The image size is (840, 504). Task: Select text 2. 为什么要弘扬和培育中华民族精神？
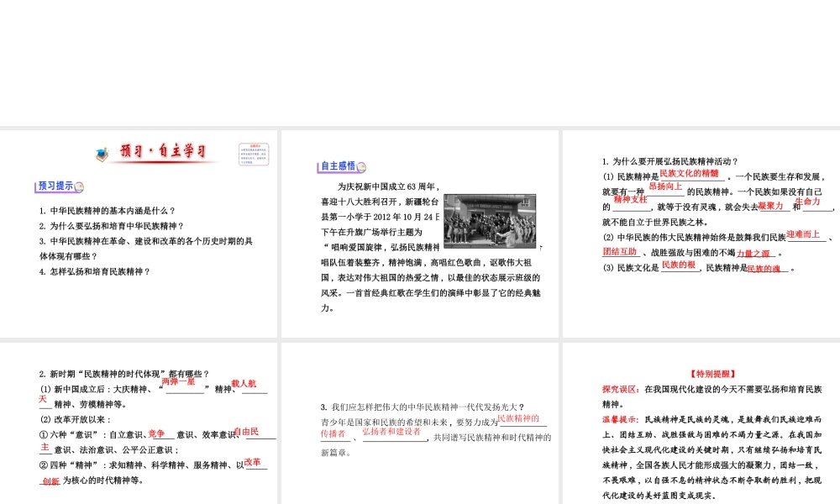click(112, 226)
